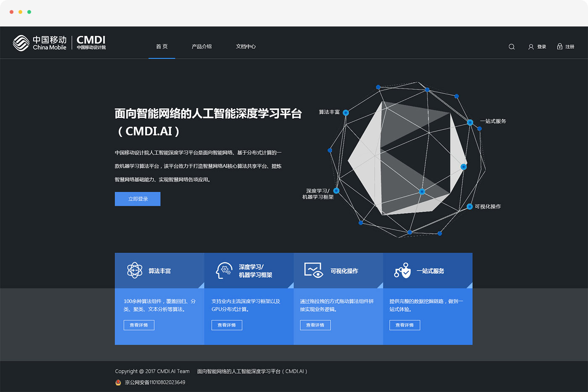This screenshot has width=588, height=392.
Task: Open 查看详情 under 算法丰富
Action: click(139, 325)
